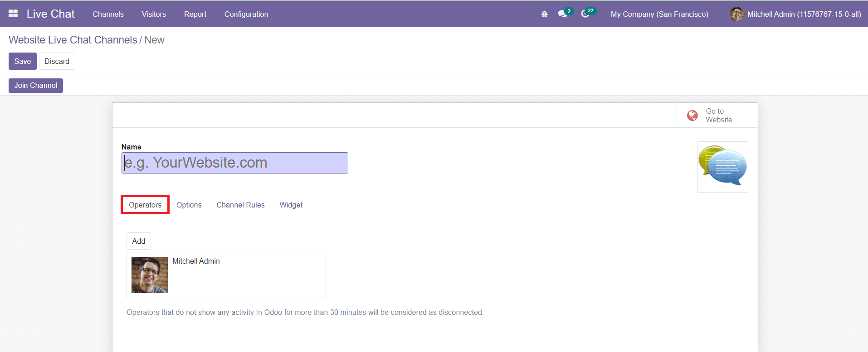Click the Join Channel button
Screen dimensions: 868x352
click(x=36, y=85)
